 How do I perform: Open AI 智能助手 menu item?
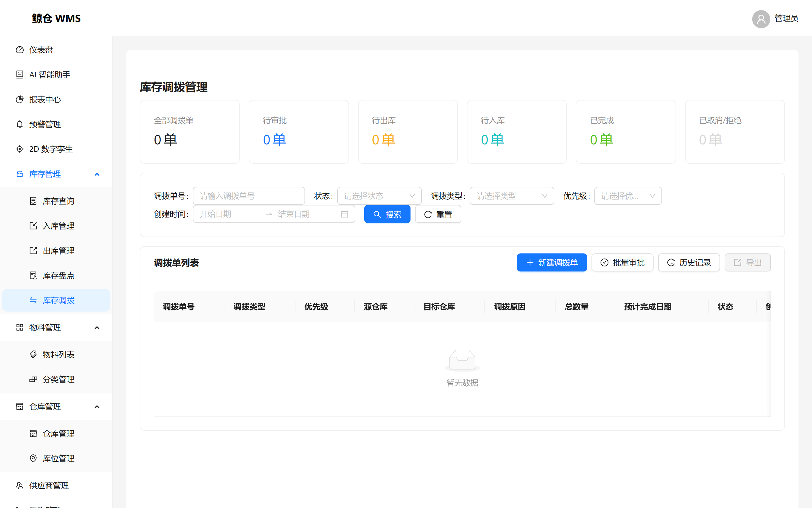click(x=56, y=75)
